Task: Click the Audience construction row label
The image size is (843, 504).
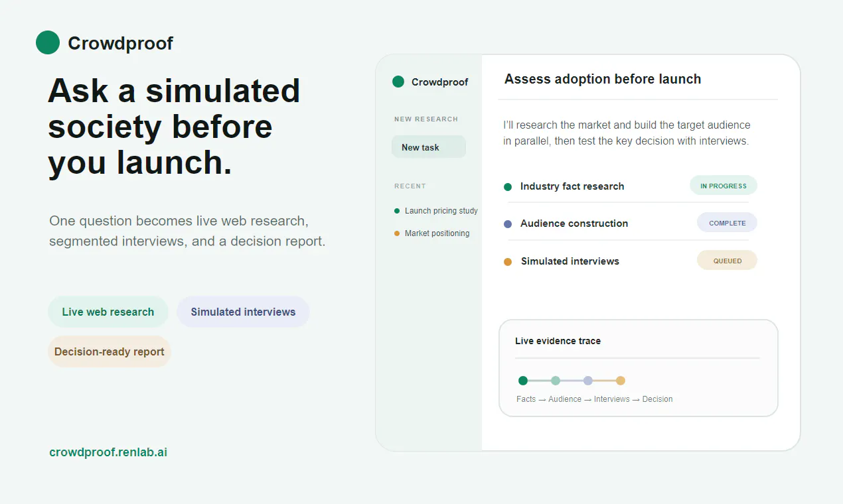Action: [x=574, y=223]
